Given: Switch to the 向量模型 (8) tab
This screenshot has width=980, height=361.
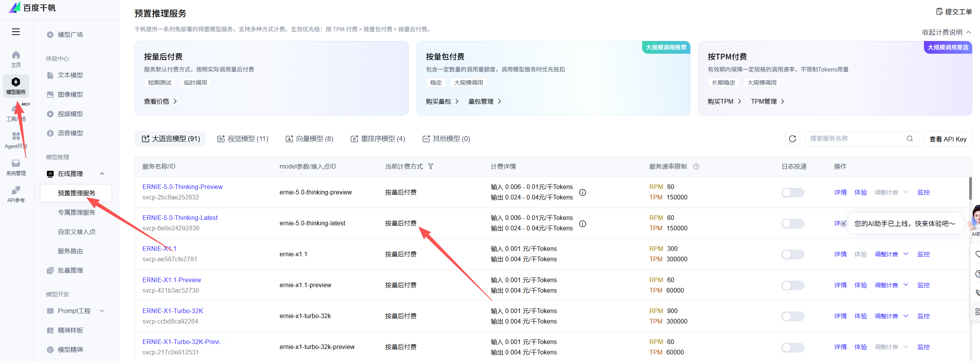Looking at the screenshot, I should click(x=309, y=139).
